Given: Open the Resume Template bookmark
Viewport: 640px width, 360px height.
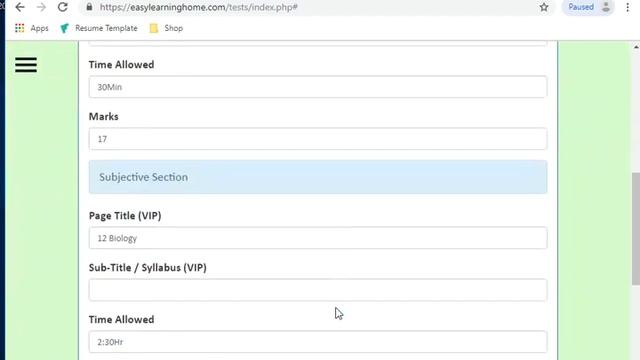Looking at the screenshot, I should tap(99, 28).
